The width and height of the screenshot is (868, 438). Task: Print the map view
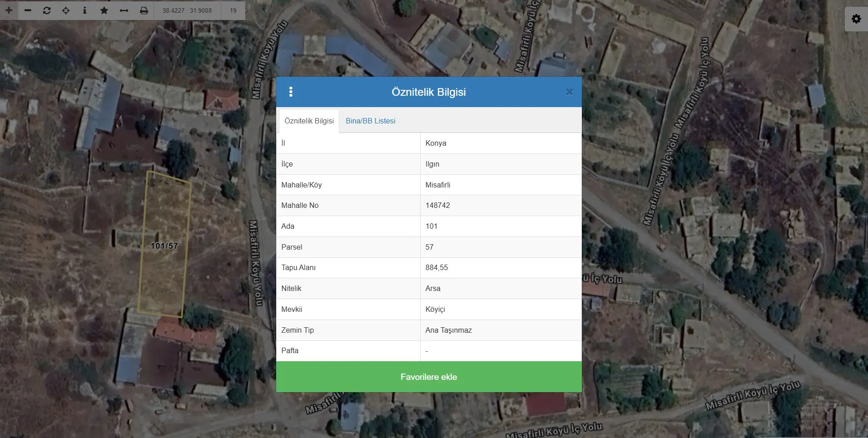coord(144,10)
